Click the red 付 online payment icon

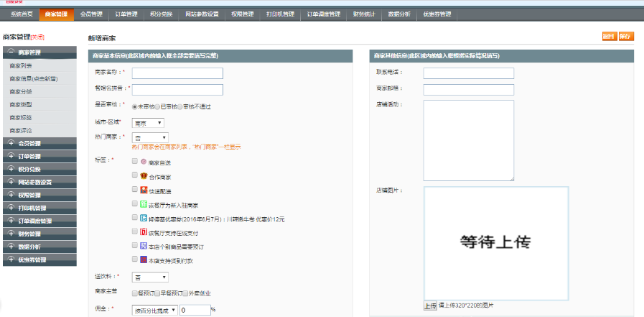point(144,232)
